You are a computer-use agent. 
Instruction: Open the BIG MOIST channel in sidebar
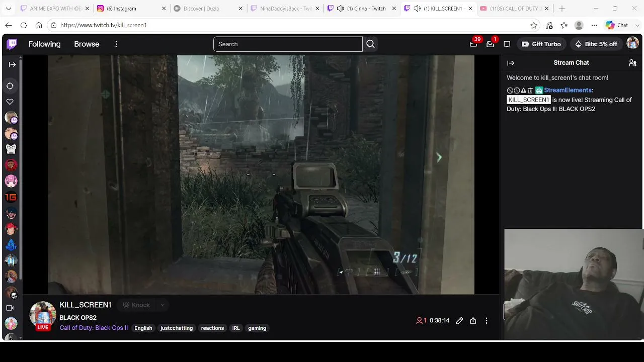click(11, 245)
